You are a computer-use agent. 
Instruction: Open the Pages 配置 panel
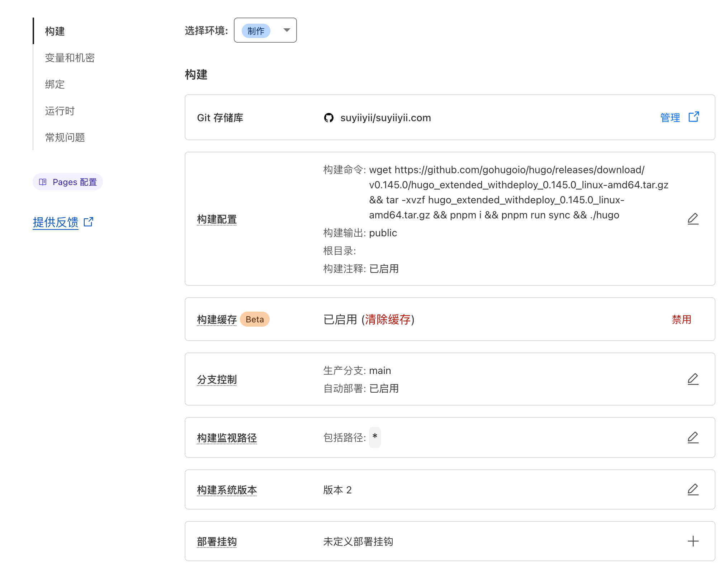coord(67,182)
